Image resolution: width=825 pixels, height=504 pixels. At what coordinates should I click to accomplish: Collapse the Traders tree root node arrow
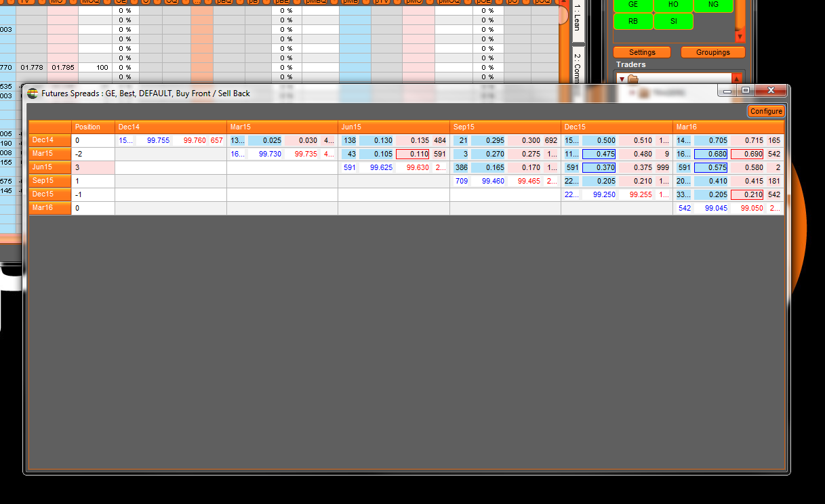pos(622,79)
